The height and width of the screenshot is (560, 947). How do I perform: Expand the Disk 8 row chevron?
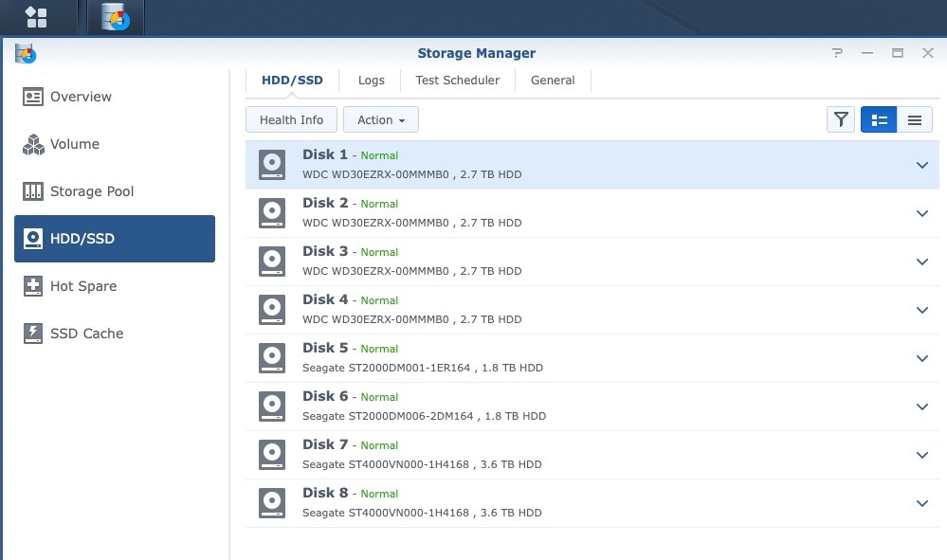(921, 502)
